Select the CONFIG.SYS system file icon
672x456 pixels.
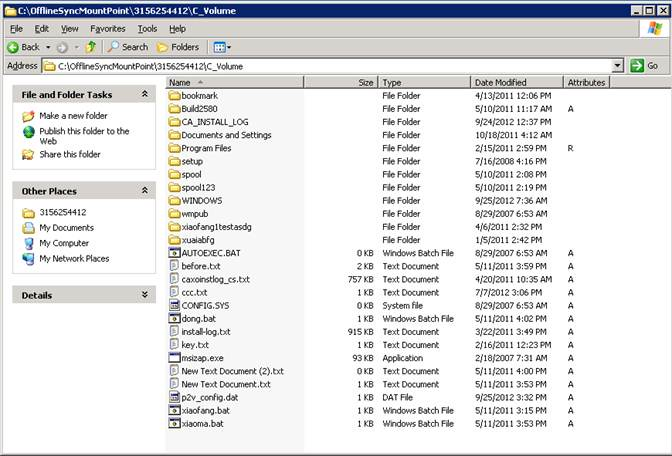point(174,305)
